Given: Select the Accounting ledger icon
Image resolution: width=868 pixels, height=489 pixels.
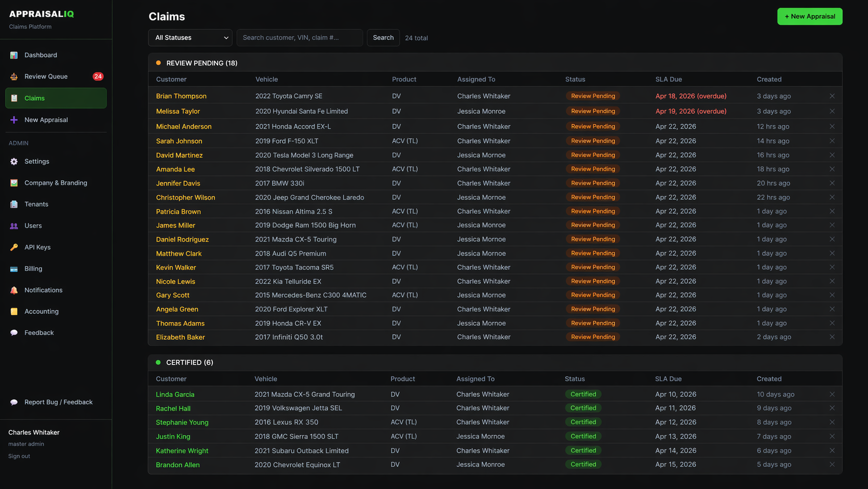Looking at the screenshot, I should [13, 311].
